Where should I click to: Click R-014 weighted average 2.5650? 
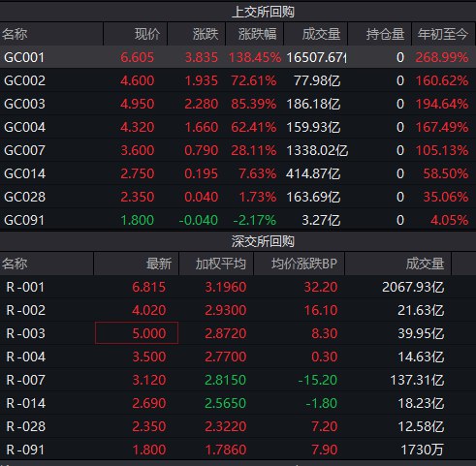226,403
